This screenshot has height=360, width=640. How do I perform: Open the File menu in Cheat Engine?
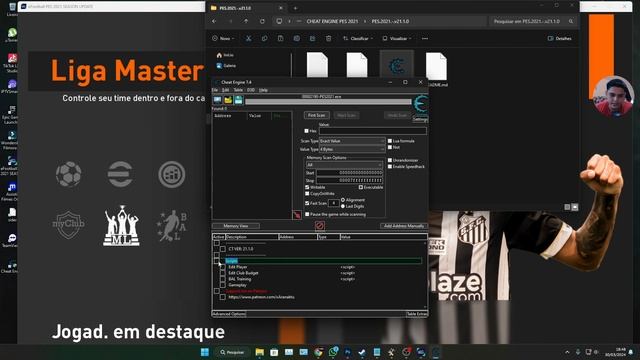(215, 90)
